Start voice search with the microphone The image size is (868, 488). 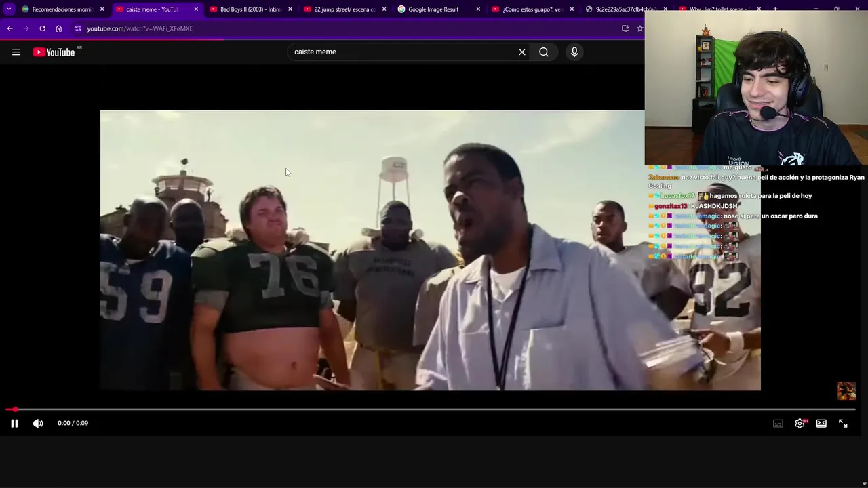pos(574,52)
